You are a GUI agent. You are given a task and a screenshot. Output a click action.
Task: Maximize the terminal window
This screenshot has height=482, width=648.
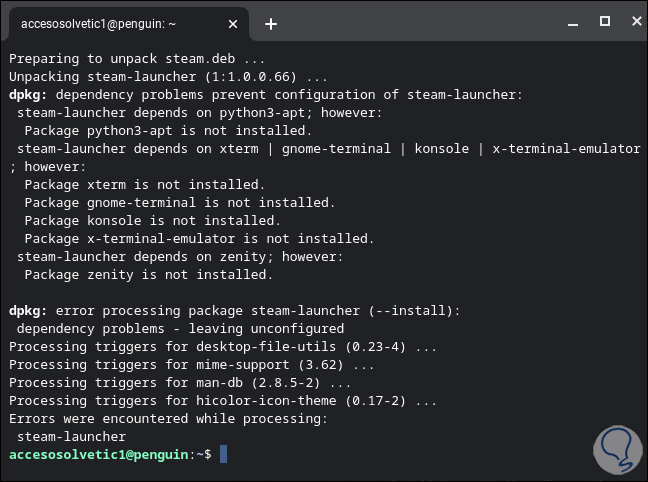(604, 21)
